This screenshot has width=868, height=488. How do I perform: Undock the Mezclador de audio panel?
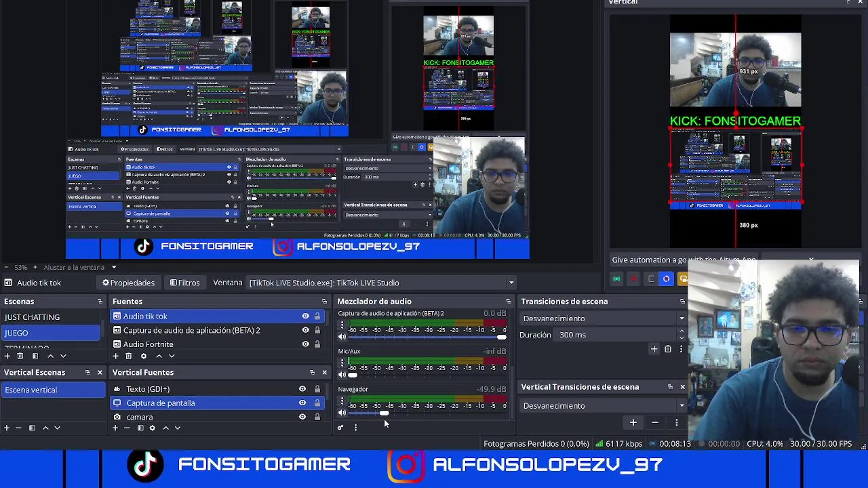pos(508,302)
